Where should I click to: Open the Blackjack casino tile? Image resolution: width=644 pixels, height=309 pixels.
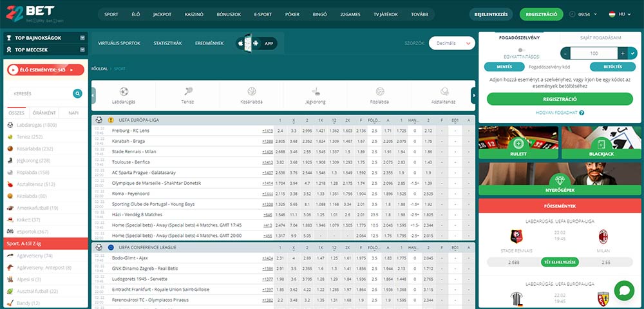click(x=601, y=142)
